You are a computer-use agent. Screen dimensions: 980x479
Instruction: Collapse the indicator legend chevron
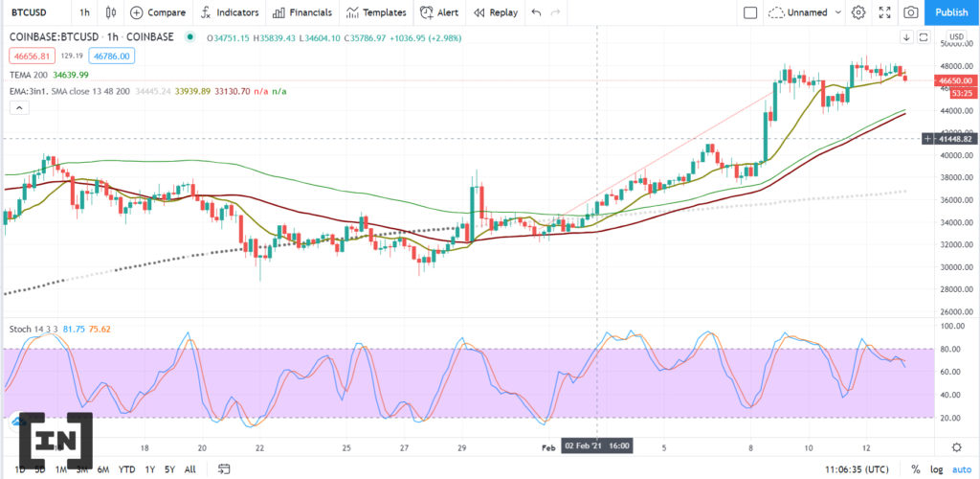tap(19, 107)
